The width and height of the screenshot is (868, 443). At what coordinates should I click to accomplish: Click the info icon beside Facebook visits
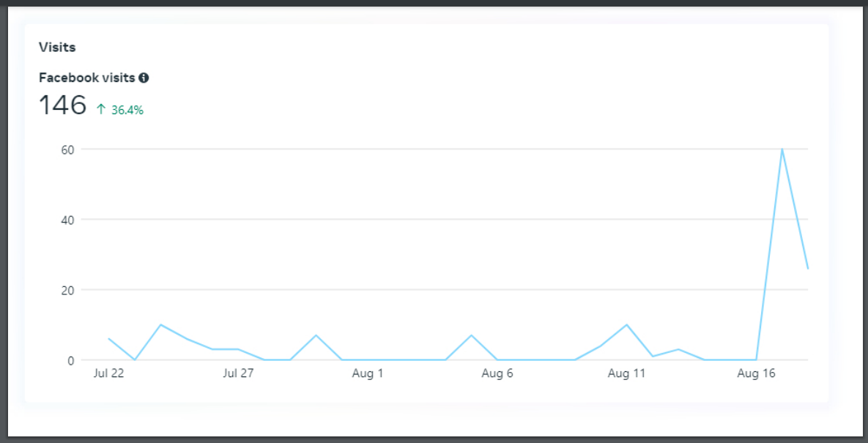pyautogui.click(x=144, y=78)
